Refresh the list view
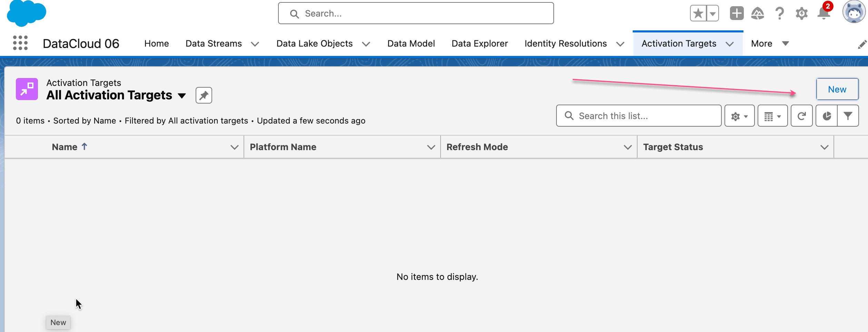Viewport: 868px width, 332px height. click(802, 116)
